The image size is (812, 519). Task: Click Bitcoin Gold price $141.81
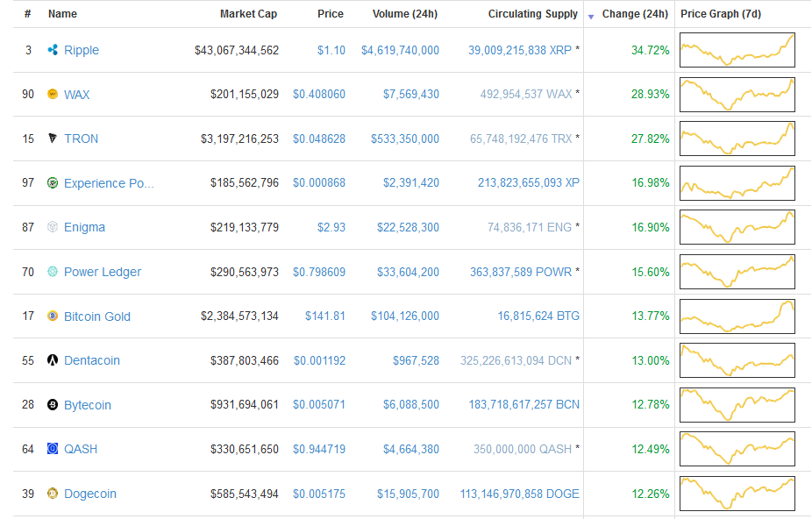coord(325,316)
